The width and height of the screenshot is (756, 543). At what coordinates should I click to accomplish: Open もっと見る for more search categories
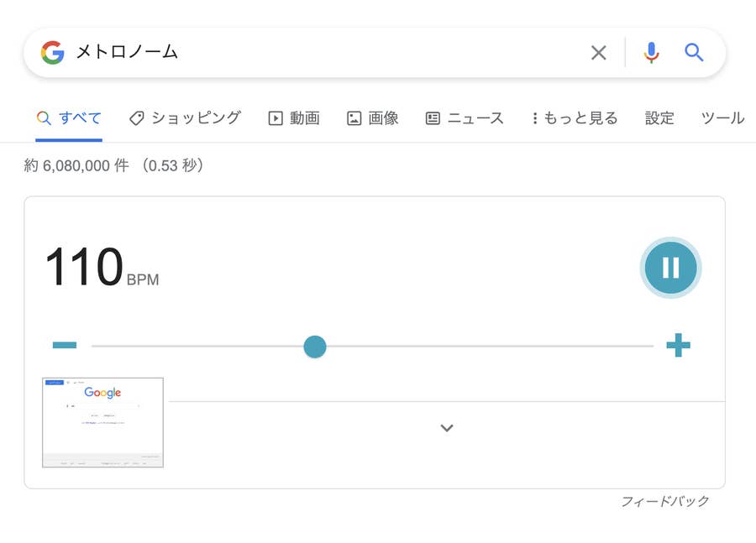click(574, 118)
